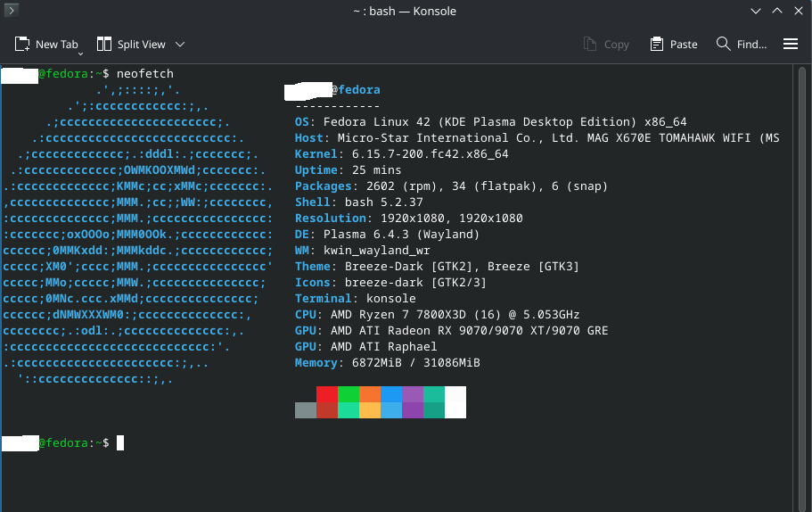
Task: Expand the Split View dropdown chevron
Action: (180, 45)
